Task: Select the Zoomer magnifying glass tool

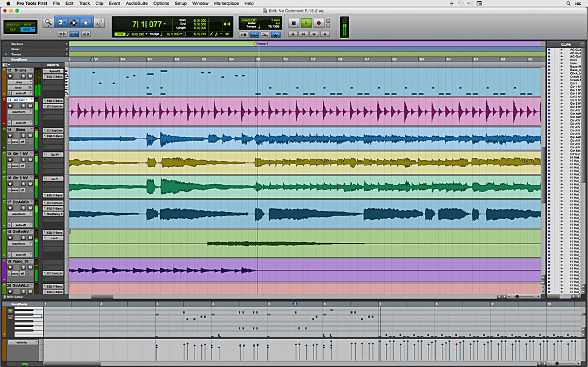Action: (x=48, y=23)
